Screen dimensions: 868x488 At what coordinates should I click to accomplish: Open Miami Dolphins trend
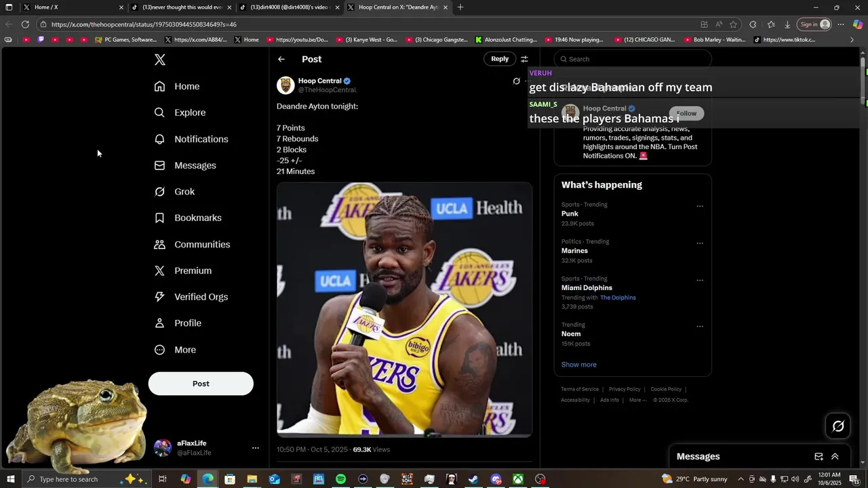pyautogui.click(x=587, y=288)
